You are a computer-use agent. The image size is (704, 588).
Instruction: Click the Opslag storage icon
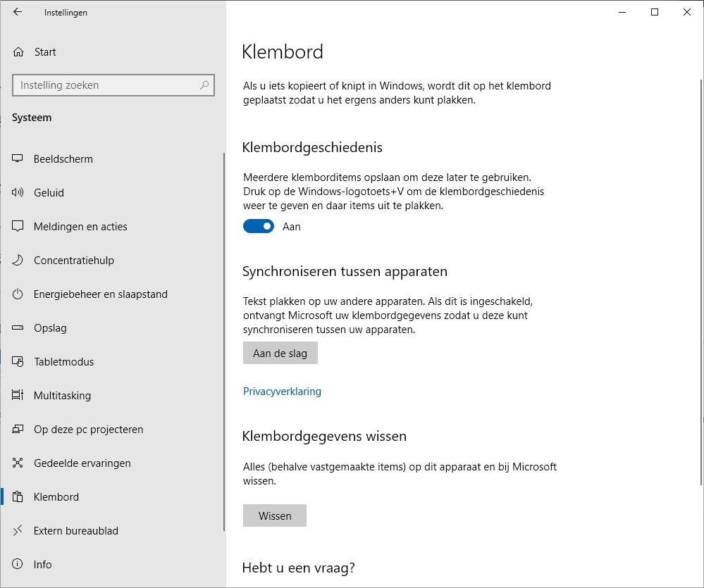[18, 328]
